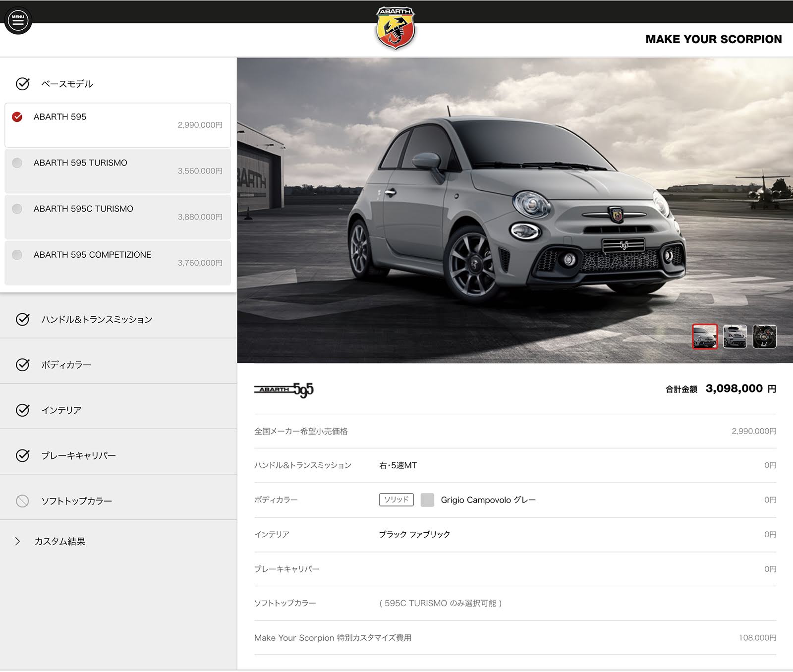This screenshot has height=672, width=793.
Task: Click the 3,560,000円 price label
Action: click(200, 171)
